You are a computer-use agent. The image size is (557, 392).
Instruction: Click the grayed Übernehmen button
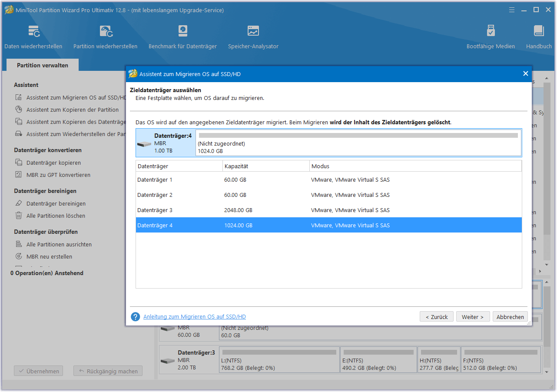click(x=38, y=371)
